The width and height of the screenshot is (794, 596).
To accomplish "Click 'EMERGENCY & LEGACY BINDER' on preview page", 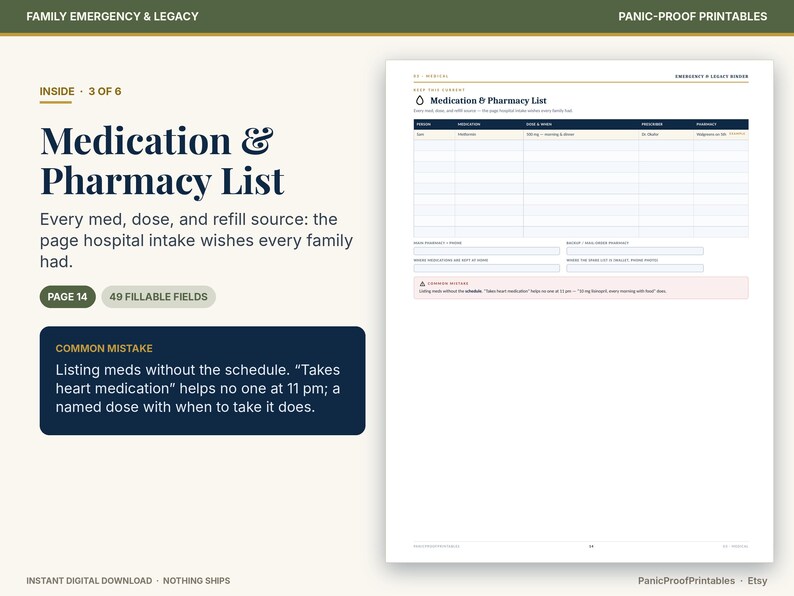I will [711, 76].
